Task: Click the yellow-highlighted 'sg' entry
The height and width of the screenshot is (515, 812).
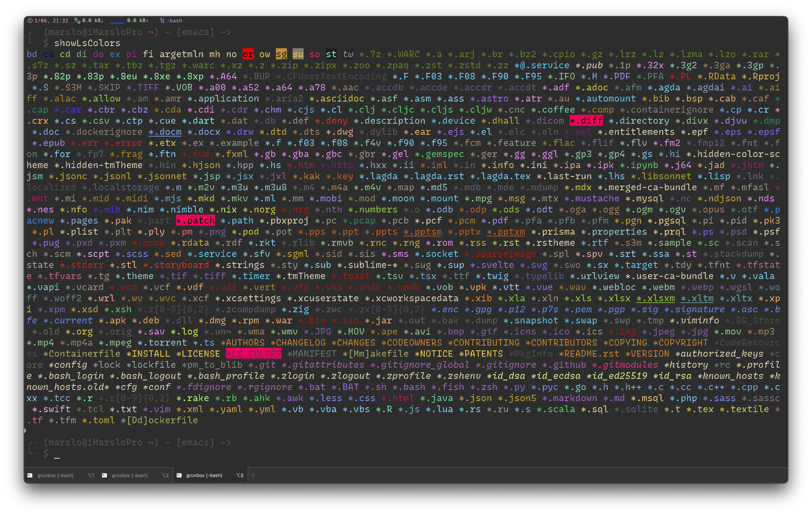Action: coord(281,54)
